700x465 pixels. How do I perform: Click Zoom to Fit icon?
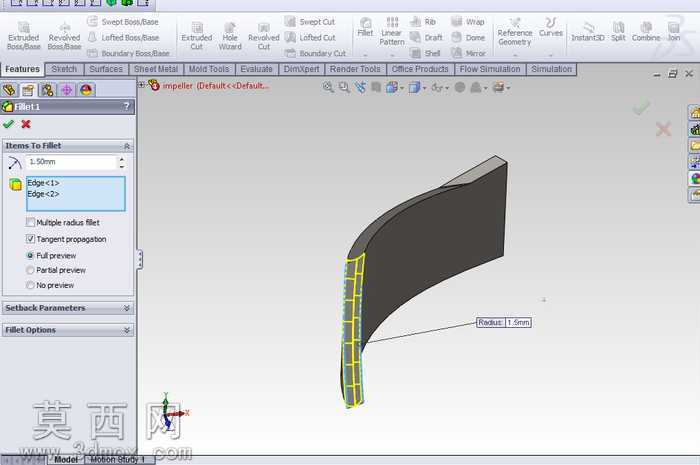pos(328,87)
